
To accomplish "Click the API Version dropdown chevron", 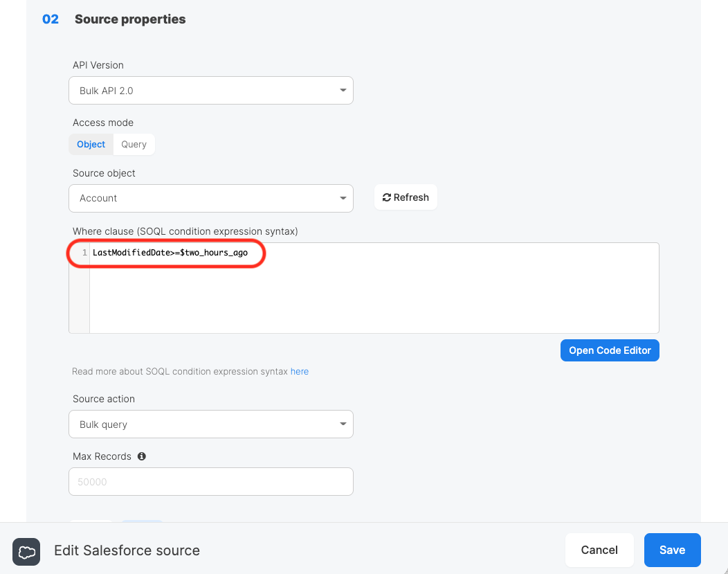I will click(x=343, y=90).
